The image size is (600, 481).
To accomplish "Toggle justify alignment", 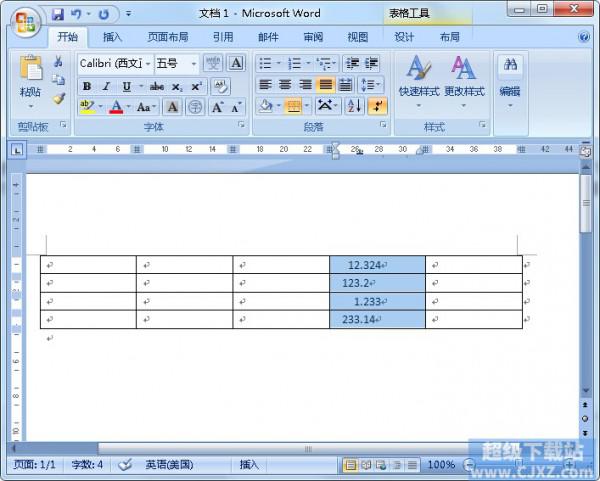I will coord(325,85).
